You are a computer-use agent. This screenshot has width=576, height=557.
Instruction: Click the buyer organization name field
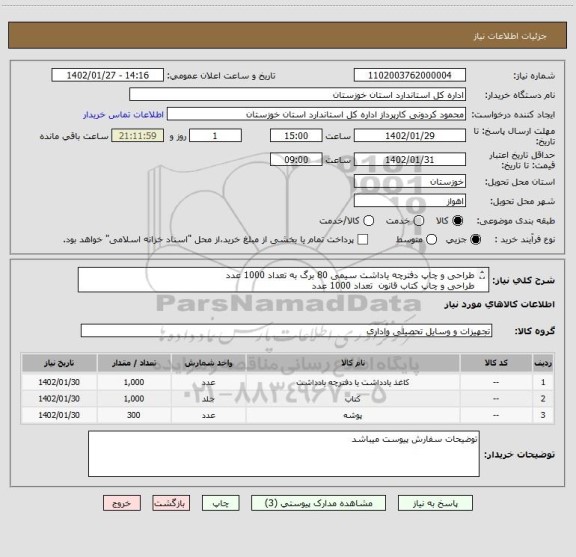[298, 95]
